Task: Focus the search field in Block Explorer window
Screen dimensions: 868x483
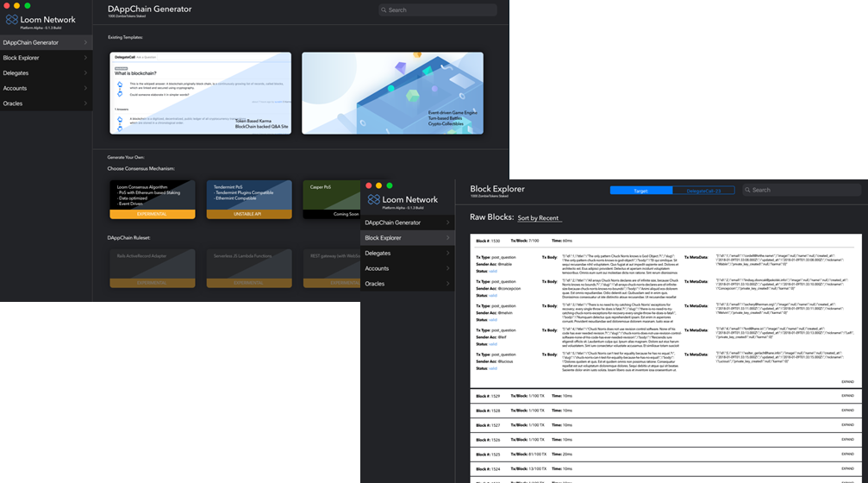Action: coord(802,190)
